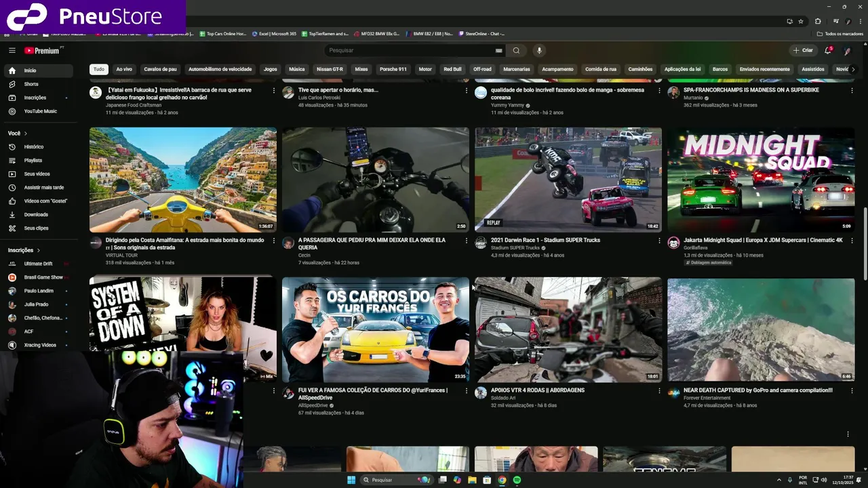Select the Tudo filter chip
The width and height of the screenshot is (868, 488).
click(x=99, y=69)
